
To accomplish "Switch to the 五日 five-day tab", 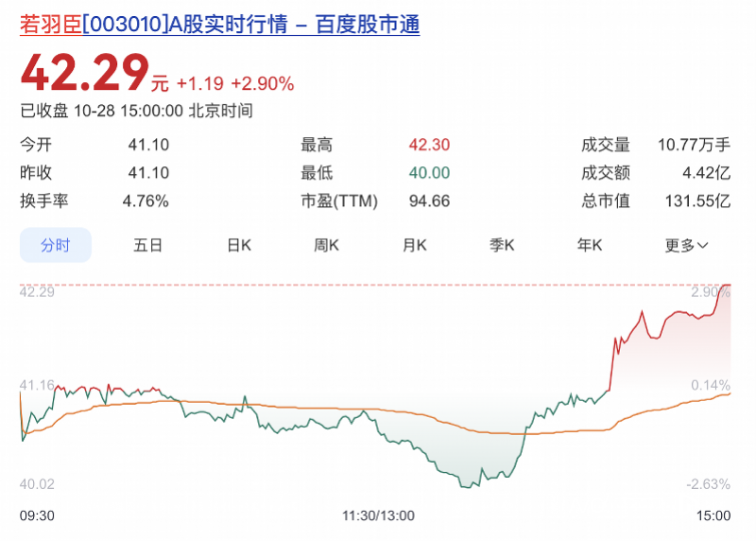I will point(148,245).
